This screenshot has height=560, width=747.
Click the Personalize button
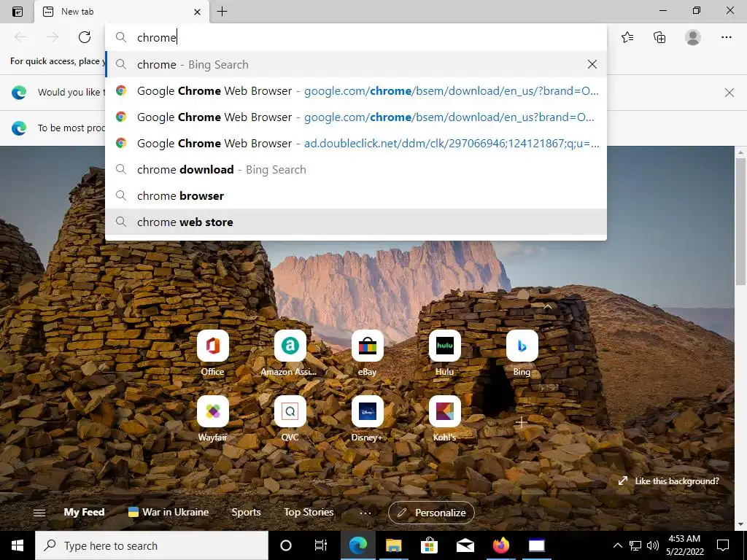click(x=431, y=513)
